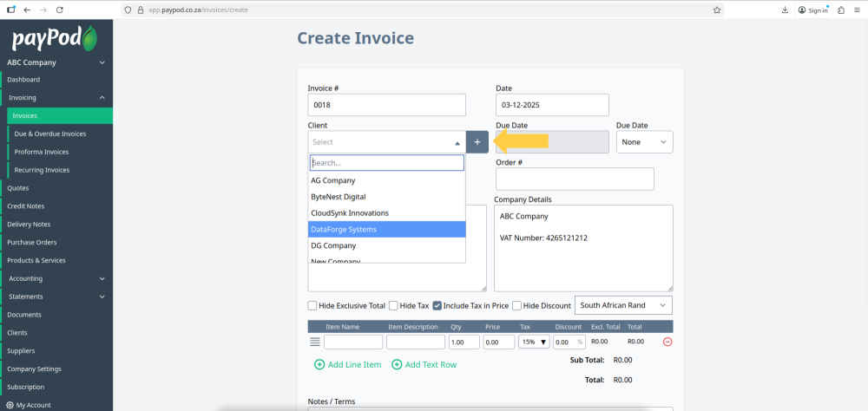The image size is (868, 411).
Task: Click the browser back arrow
Action: [27, 10]
